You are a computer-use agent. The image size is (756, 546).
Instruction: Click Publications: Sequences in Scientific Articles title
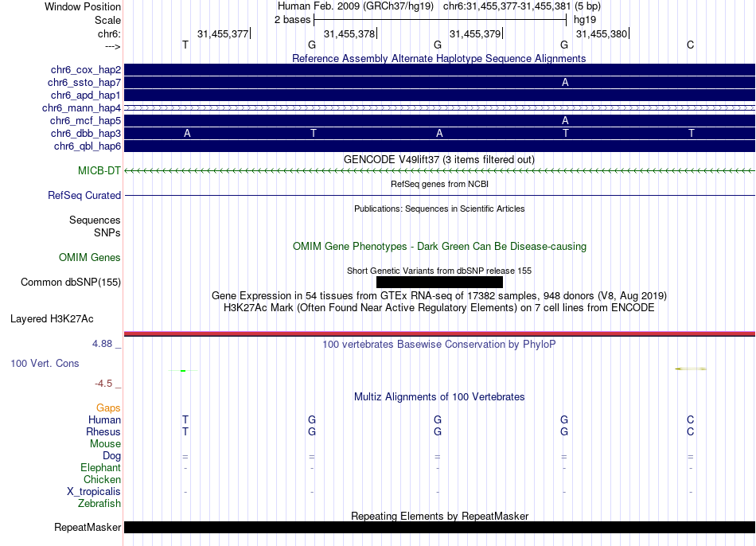point(439,209)
